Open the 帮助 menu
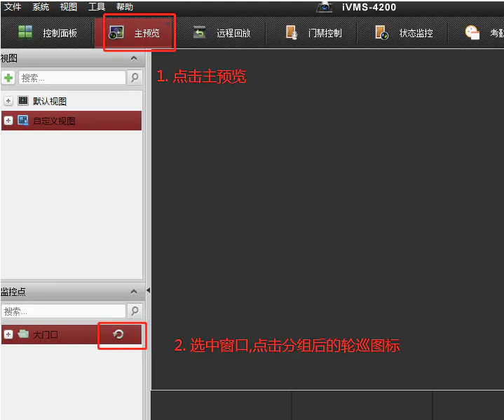 pos(124,7)
